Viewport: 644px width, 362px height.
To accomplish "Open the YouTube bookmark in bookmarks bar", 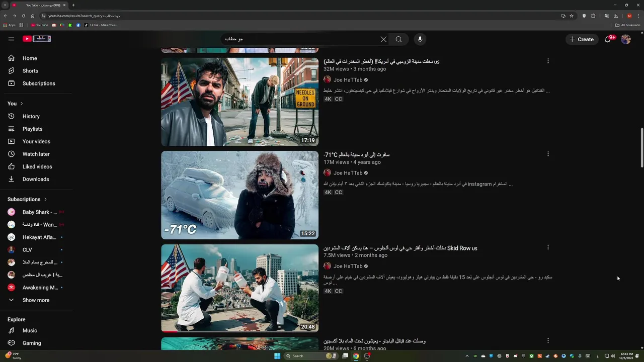I will click(x=40, y=25).
